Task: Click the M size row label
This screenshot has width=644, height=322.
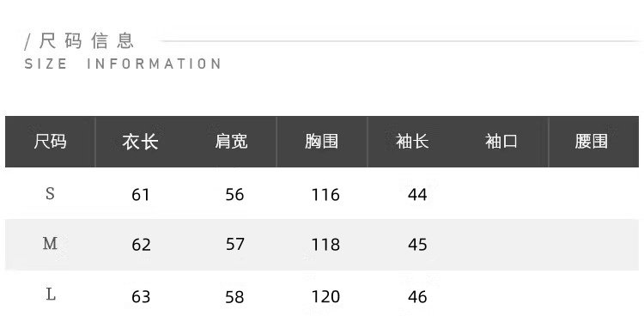Action: (x=50, y=244)
